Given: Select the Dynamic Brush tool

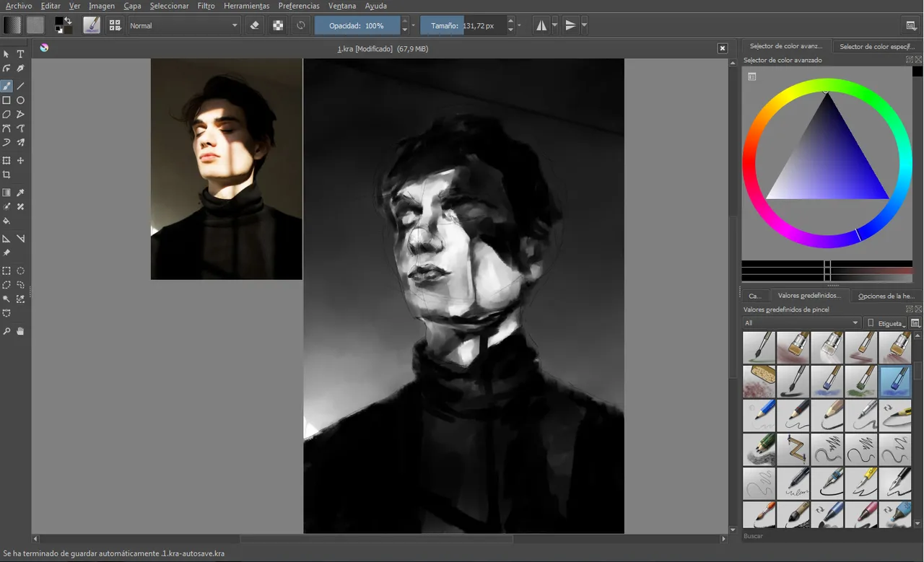Looking at the screenshot, I should click(x=6, y=143).
